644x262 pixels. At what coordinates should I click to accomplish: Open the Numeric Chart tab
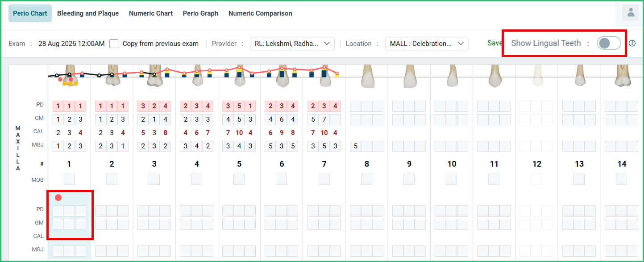[151, 13]
